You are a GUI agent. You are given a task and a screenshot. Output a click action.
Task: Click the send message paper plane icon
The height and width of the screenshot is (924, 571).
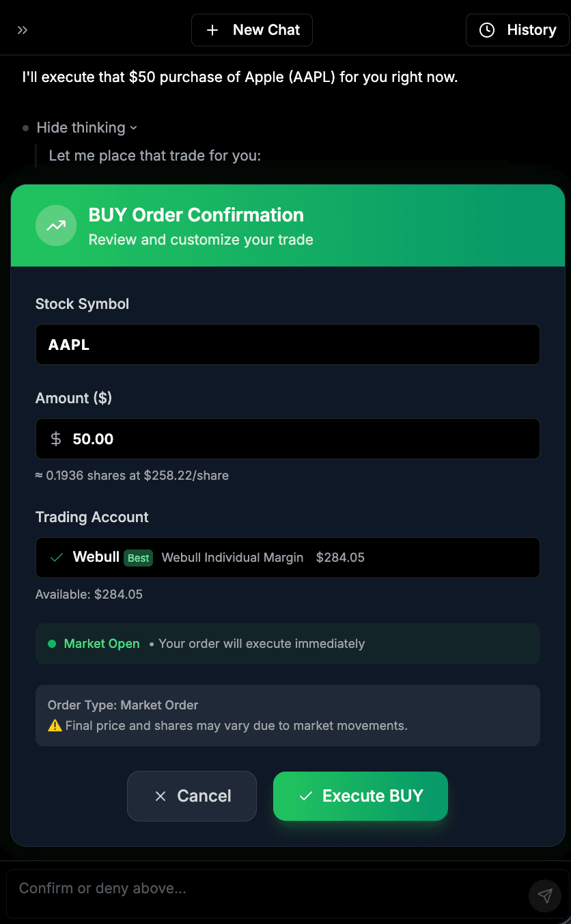click(544, 895)
